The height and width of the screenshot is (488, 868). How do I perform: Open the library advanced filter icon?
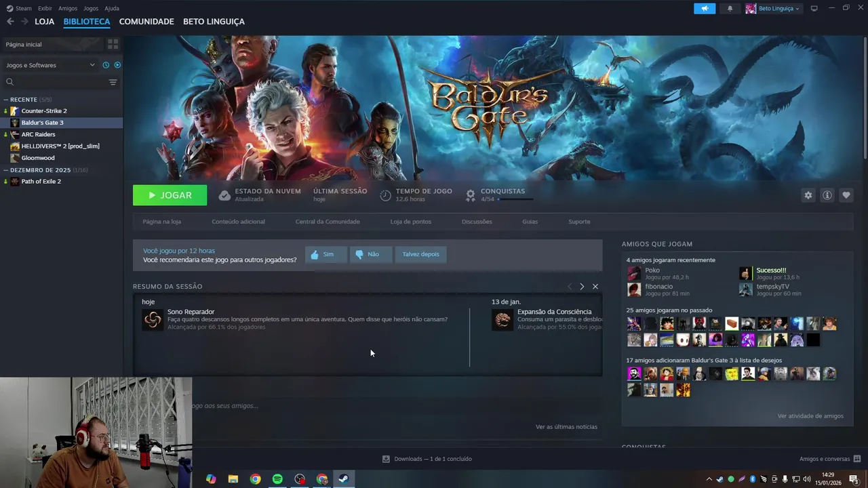click(113, 82)
